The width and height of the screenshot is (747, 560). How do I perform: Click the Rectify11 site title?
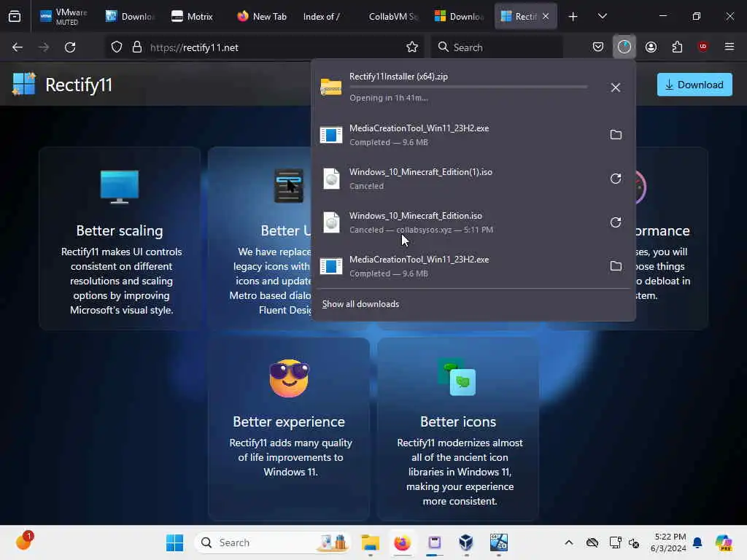[79, 85]
